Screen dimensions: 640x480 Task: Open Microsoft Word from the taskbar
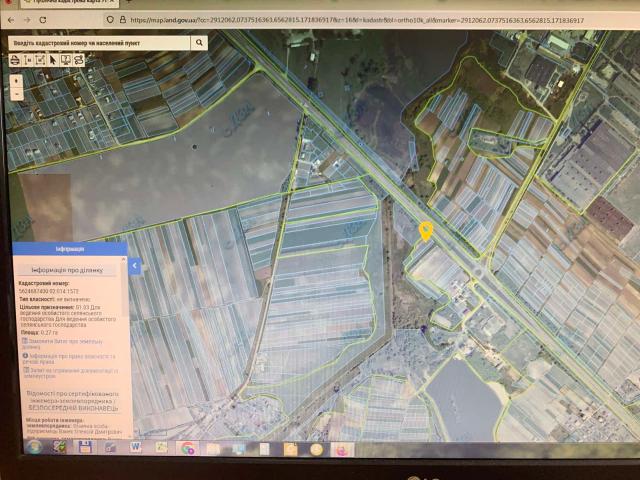click(x=137, y=447)
